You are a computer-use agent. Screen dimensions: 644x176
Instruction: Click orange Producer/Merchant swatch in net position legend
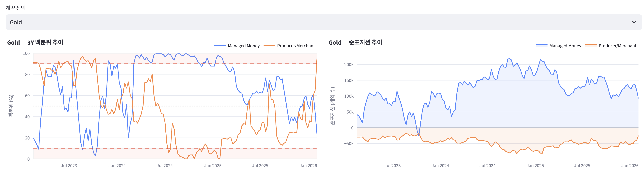click(591, 45)
